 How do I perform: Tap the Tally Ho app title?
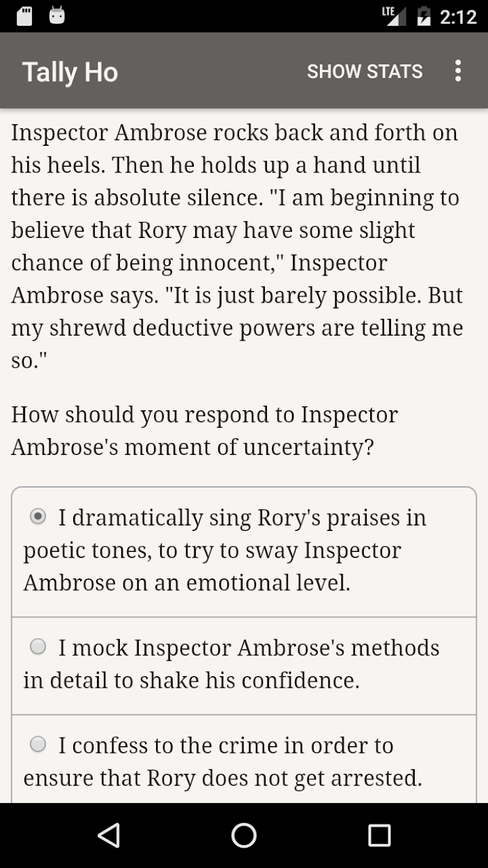70,72
